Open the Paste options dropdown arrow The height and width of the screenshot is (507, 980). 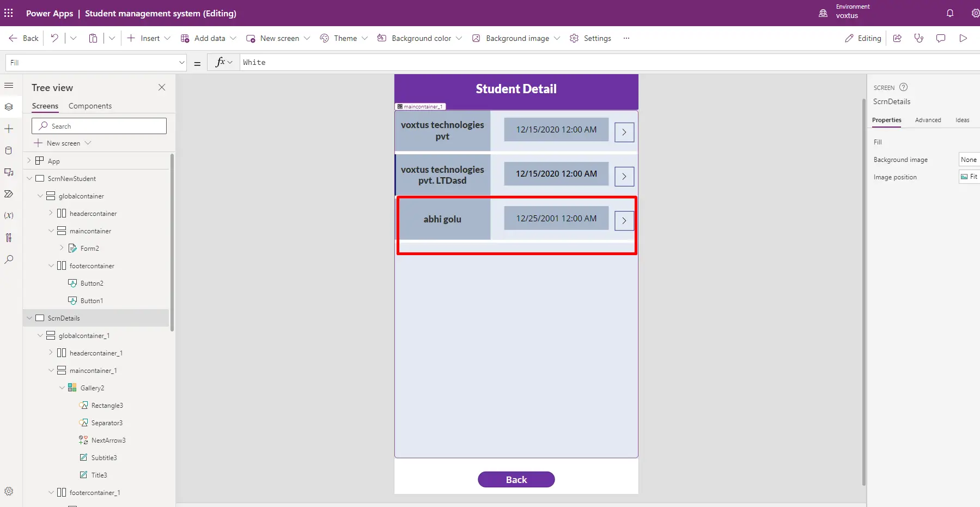pyautogui.click(x=112, y=38)
